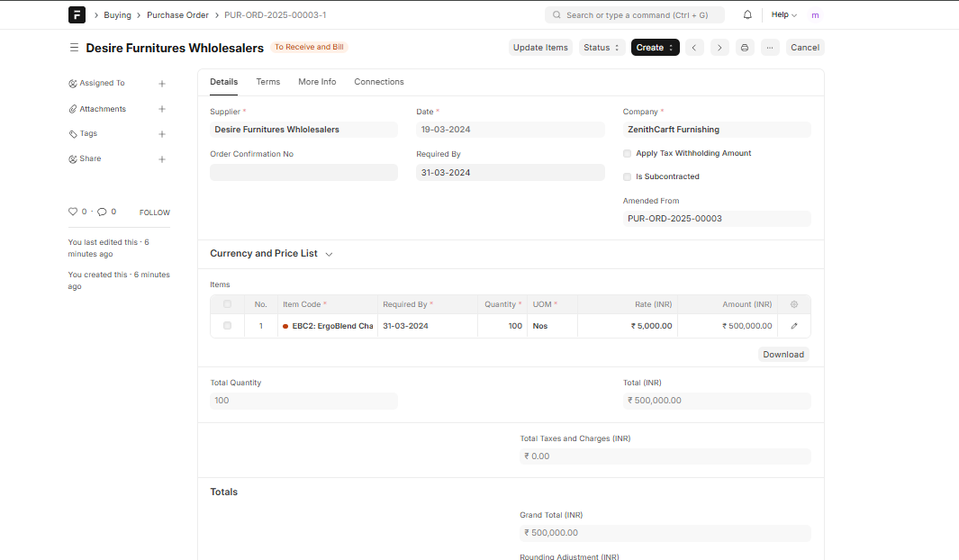The height and width of the screenshot is (560, 959).
Task: Enable Apply Tax Withholding Amount
Action: tap(627, 153)
